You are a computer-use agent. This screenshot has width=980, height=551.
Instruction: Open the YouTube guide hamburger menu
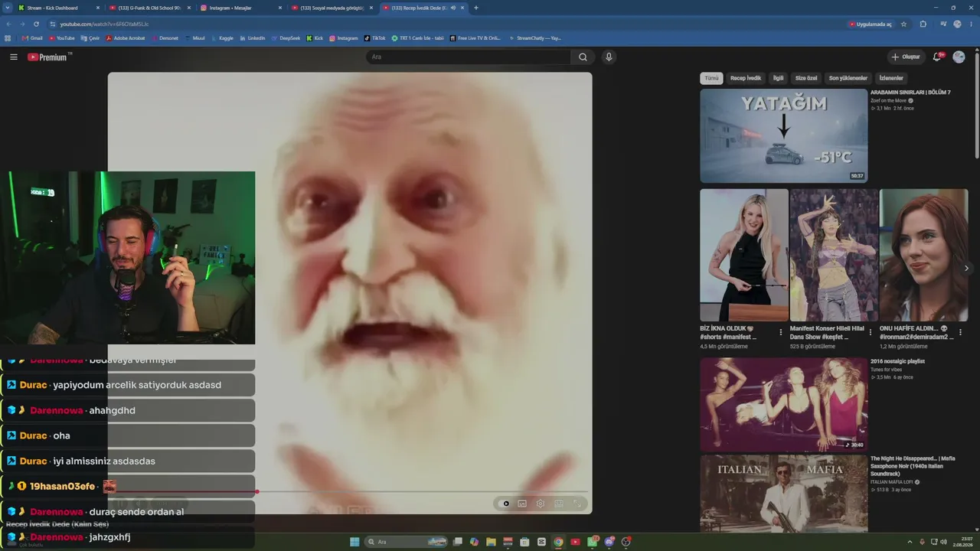click(x=13, y=57)
